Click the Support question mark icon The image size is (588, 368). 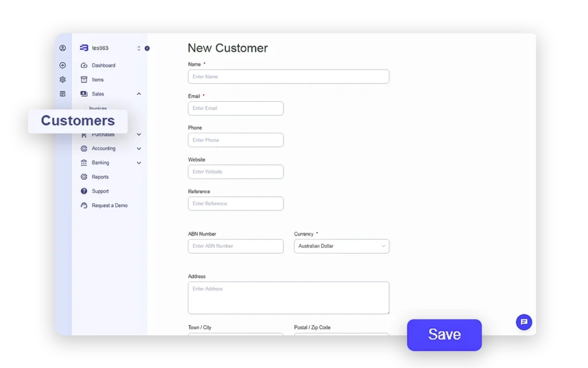tap(84, 191)
